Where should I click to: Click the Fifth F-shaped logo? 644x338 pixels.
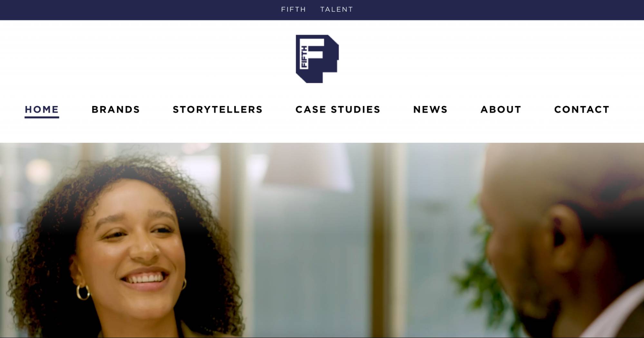317,59
